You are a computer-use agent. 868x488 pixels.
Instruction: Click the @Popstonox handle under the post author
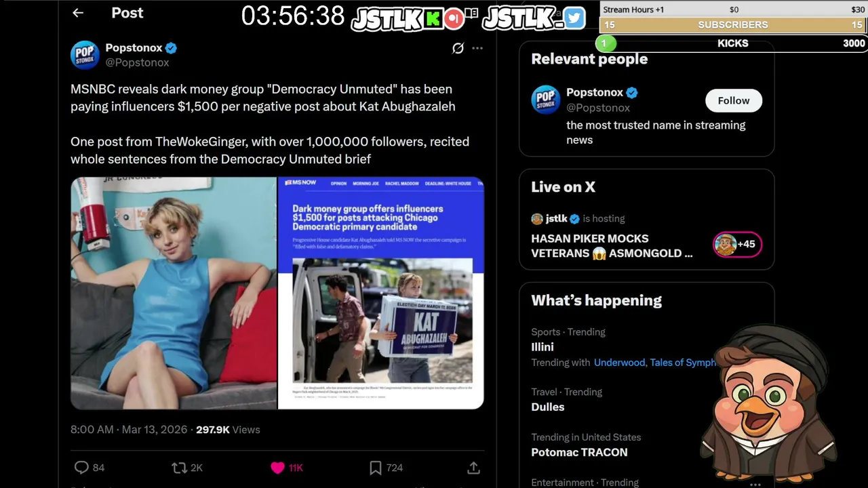[x=137, y=62]
